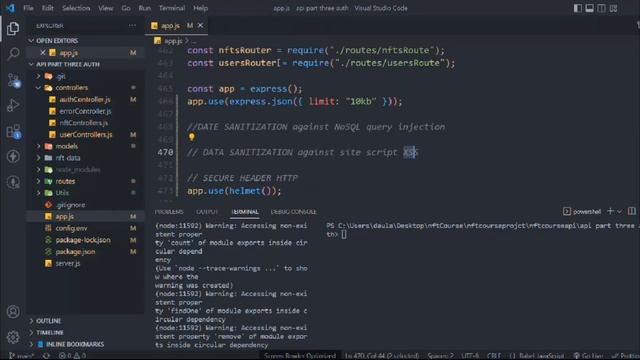Expand the OUTLINE section

click(85, 321)
